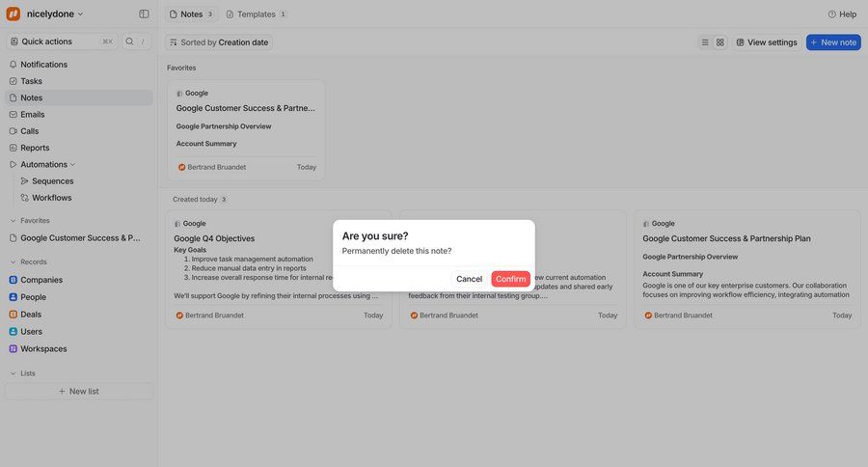Confirm permanent note deletion
The image size is (868, 467).
click(510, 279)
